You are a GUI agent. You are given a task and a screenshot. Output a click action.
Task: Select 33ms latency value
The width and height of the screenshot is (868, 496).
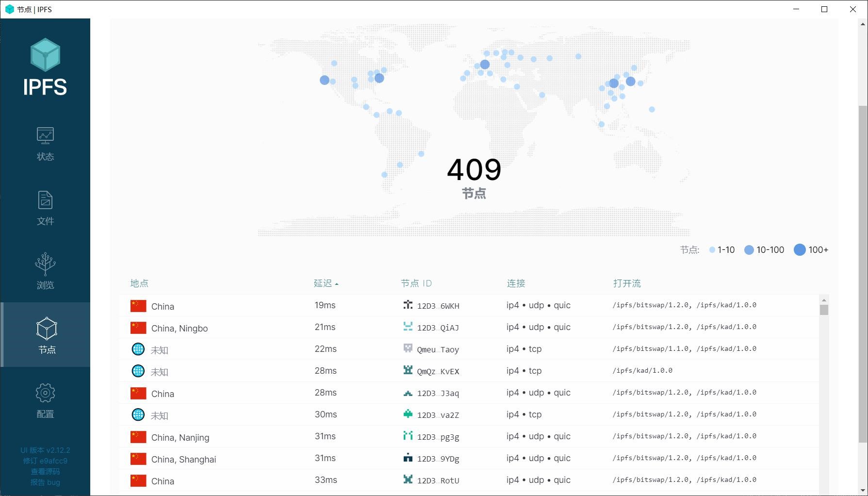(326, 480)
